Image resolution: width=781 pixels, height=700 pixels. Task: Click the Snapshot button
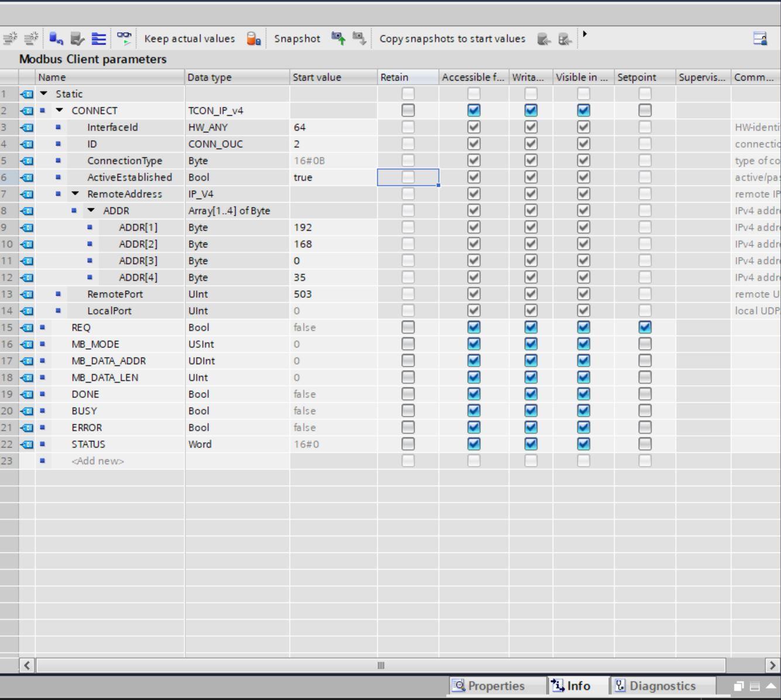297,38
